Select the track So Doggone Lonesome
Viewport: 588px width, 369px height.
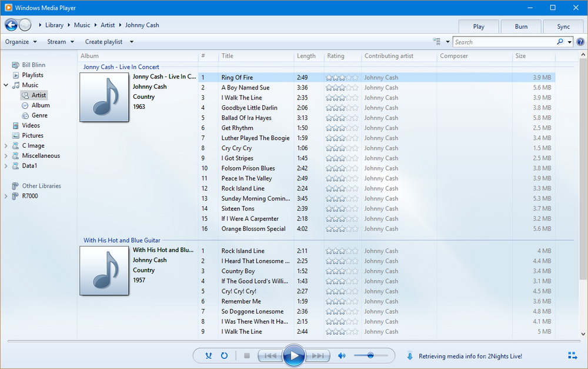[x=252, y=311]
